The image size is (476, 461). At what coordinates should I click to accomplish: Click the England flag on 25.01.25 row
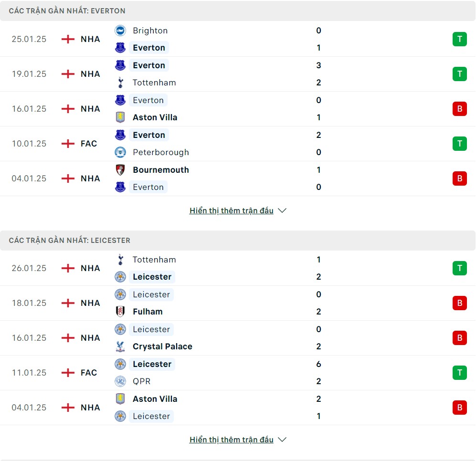tap(68, 39)
